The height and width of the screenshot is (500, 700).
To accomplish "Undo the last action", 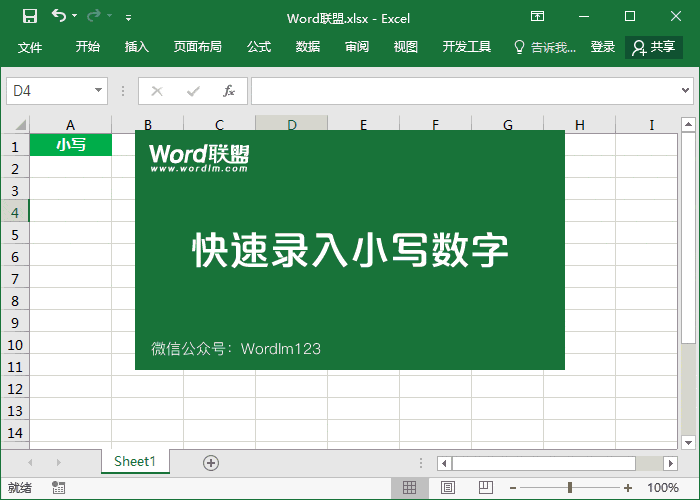I will [x=59, y=16].
